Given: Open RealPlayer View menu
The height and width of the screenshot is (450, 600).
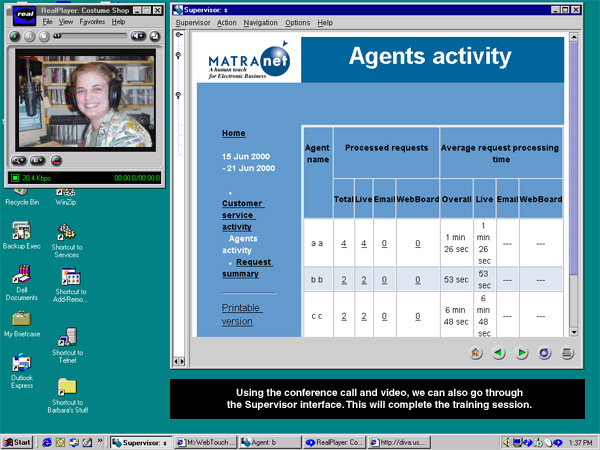Looking at the screenshot, I should (66, 22).
